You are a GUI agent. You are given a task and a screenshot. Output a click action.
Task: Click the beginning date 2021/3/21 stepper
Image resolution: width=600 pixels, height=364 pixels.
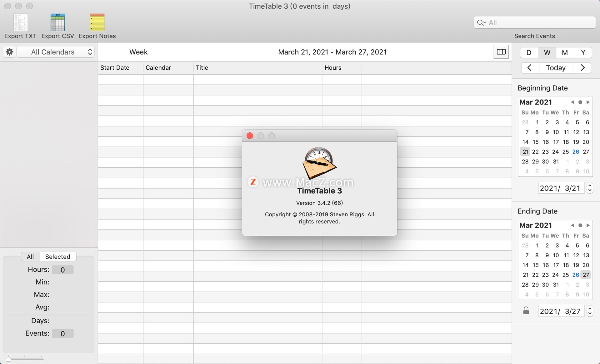tap(590, 188)
